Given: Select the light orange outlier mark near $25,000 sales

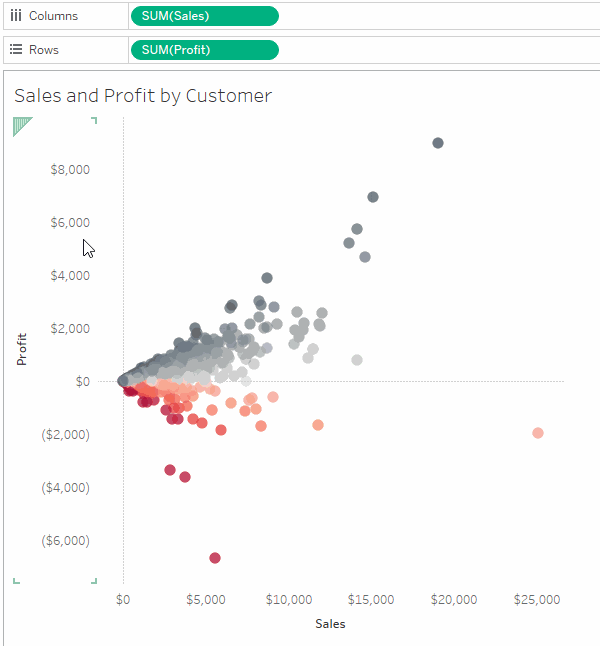Looking at the screenshot, I should 537,433.
